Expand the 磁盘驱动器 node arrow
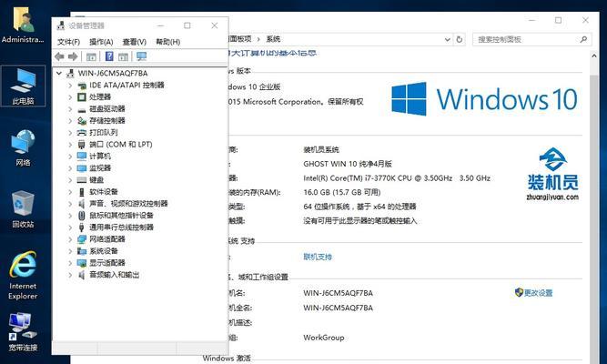This screenshot has height=364, width=607. pos(70,109)
